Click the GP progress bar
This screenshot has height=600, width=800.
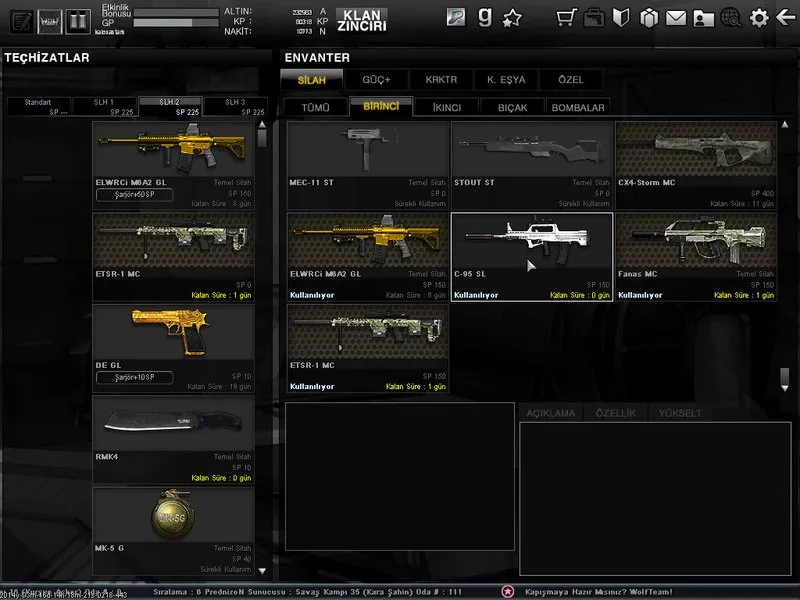point(176,22)
